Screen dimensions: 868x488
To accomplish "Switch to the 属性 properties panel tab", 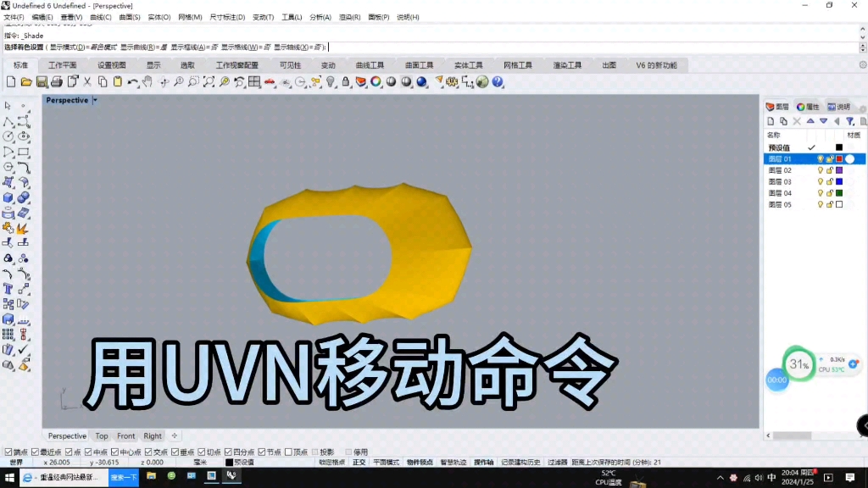I will 808,107.
